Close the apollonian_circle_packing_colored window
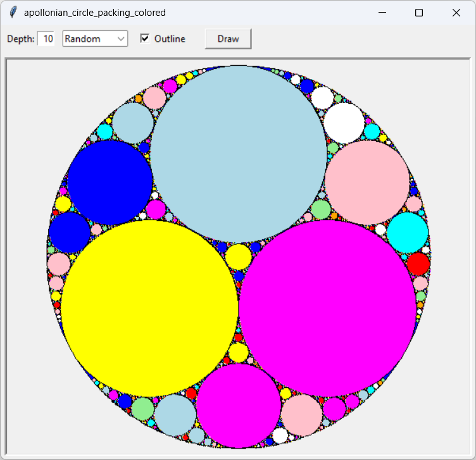The height and width of the screenshot is (460, 476). point(456,13)
